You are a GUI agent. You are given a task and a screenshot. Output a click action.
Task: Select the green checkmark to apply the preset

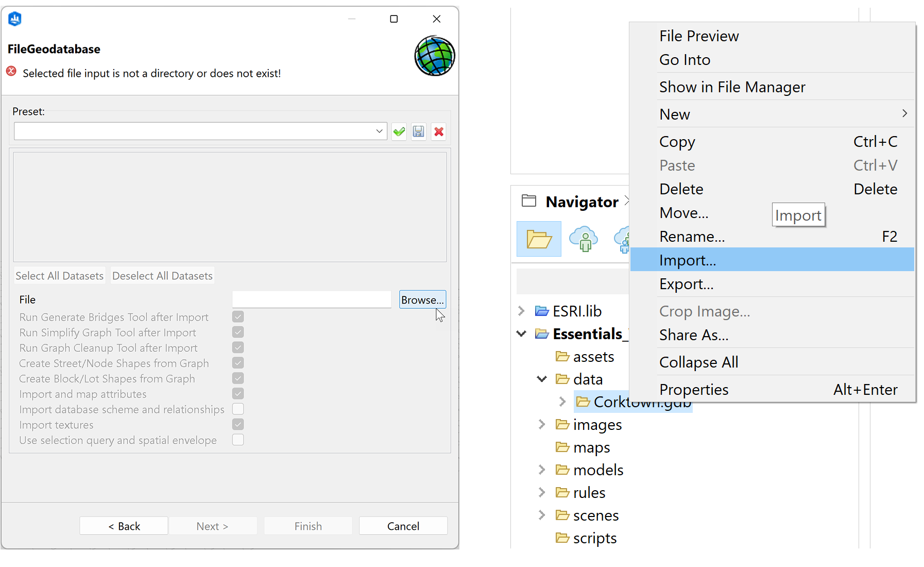tap(399, 131)
